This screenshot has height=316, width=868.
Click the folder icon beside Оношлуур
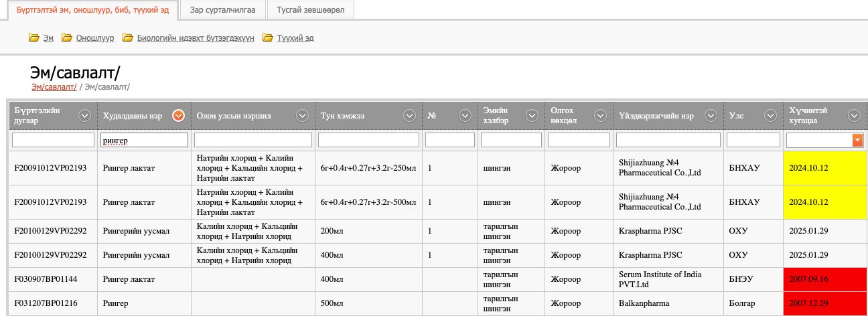[x=66, y=38]
